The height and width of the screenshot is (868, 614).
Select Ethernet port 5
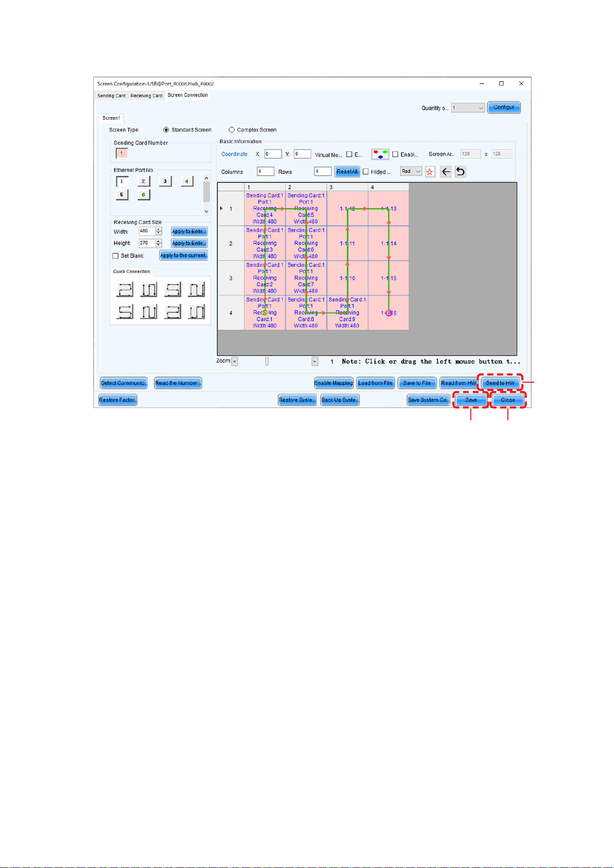[x=122, y=195]
